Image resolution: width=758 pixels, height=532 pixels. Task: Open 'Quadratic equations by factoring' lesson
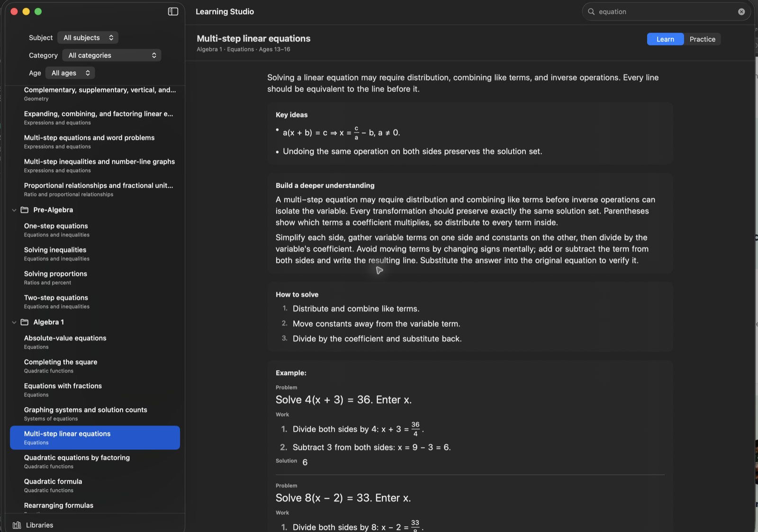click(x=95, y=461)
